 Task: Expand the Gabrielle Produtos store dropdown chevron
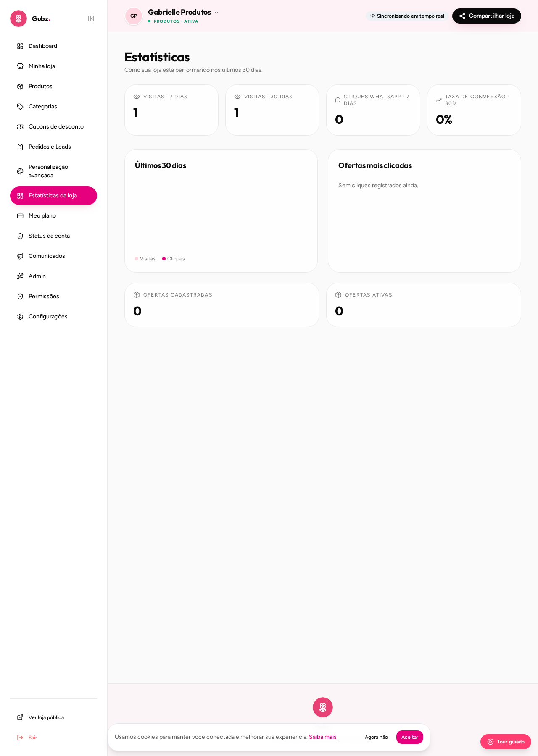(216, 13)
